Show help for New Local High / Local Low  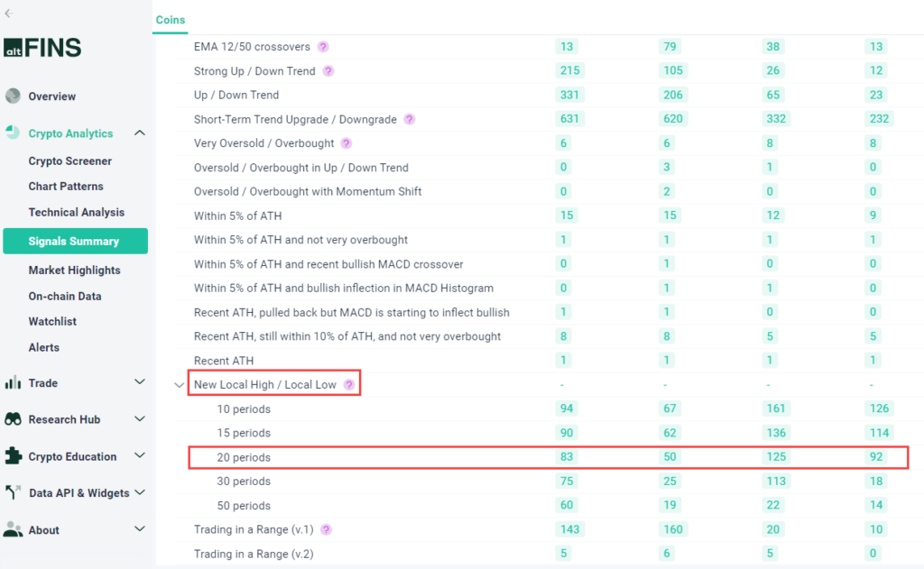(x=349, y=385)
